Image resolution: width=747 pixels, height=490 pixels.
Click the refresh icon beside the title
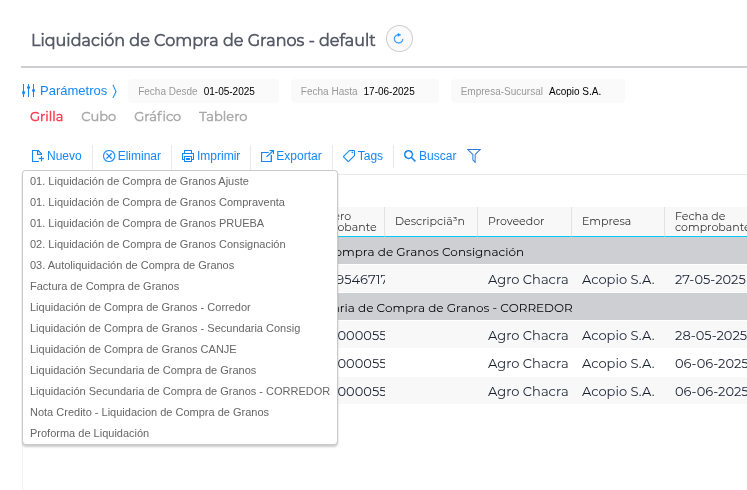pyautogui.click(x=399, y=39)
